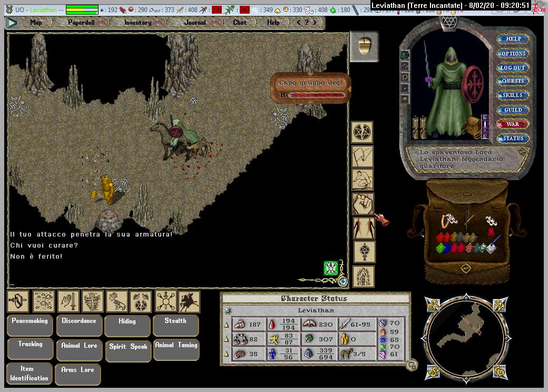Click the LOG OUT button
Screen dimensions: 548x392
(513, 67)
